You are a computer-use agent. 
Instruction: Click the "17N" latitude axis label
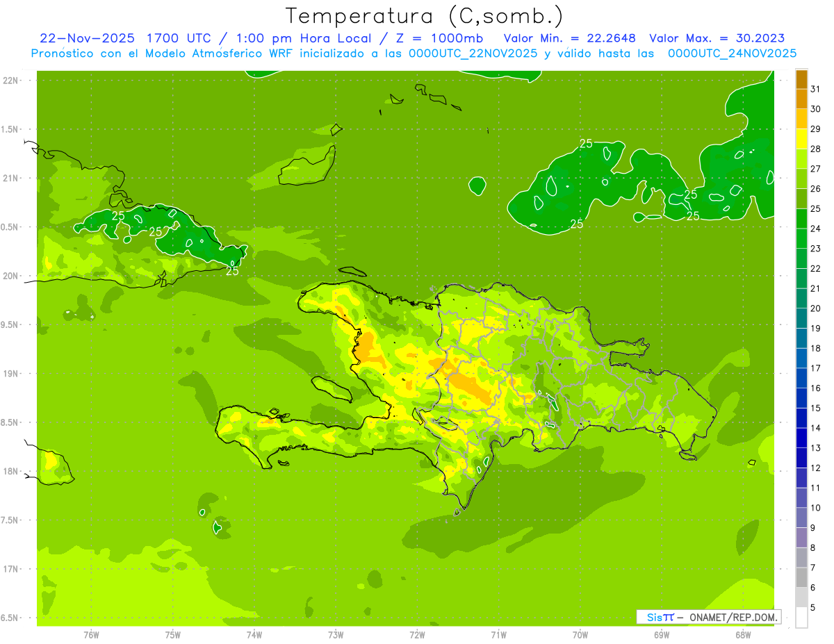[x=10, y=569]
